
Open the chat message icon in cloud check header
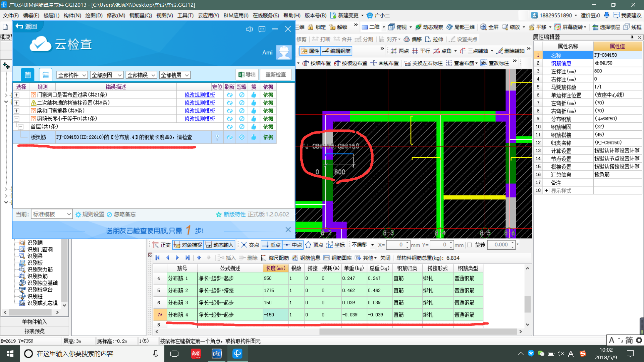click(262, 29)
